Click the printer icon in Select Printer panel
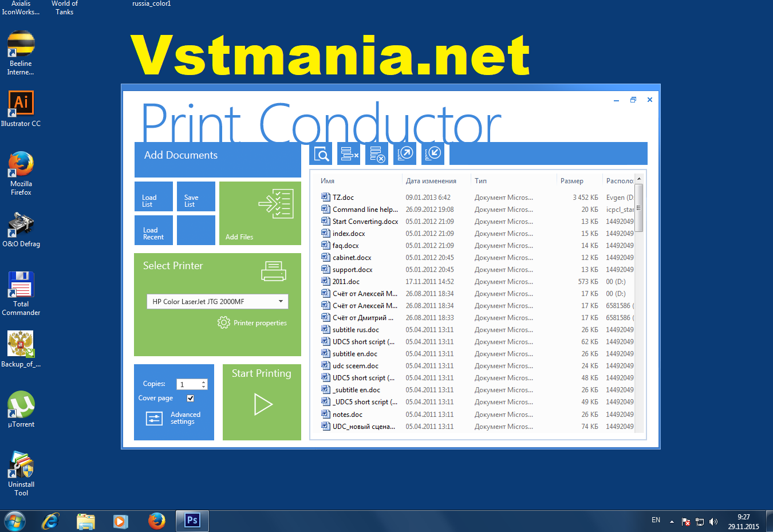The image size is (773, 532). (x=273, y=271)
